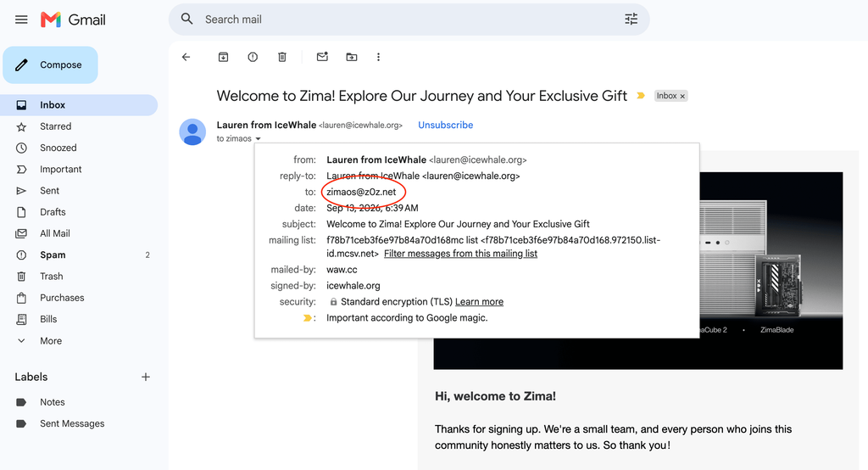Open the Bills category

tap(79, 319)
